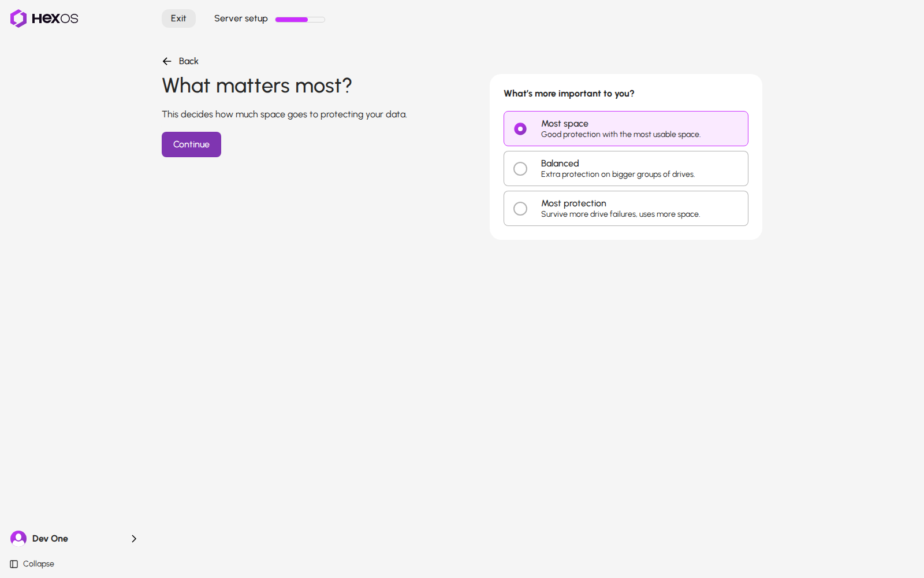Click "What's more important to you?" text
The width and height of the screenshot is (924, 578).
[x=569, y=94]
